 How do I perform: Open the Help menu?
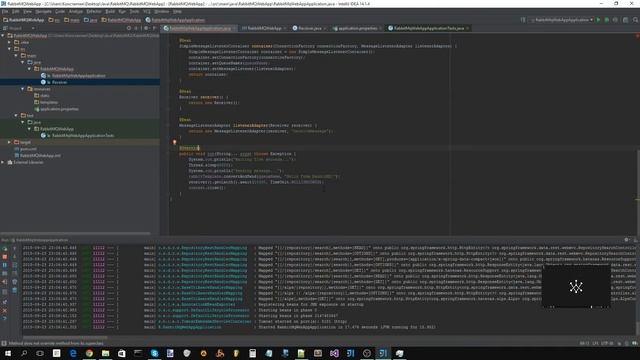(177, 11)
